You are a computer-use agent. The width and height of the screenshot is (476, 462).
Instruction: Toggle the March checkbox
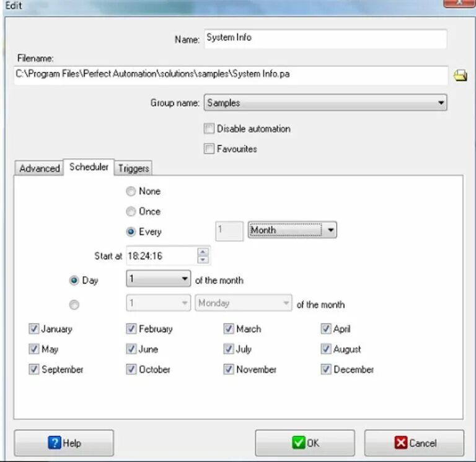(x=228, y=329)
